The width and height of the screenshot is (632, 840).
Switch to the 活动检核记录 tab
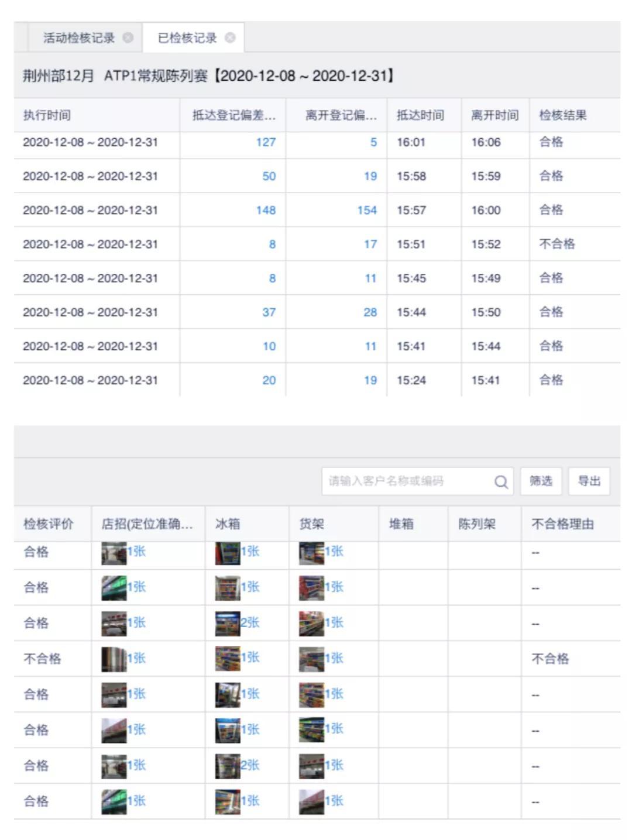78,38
